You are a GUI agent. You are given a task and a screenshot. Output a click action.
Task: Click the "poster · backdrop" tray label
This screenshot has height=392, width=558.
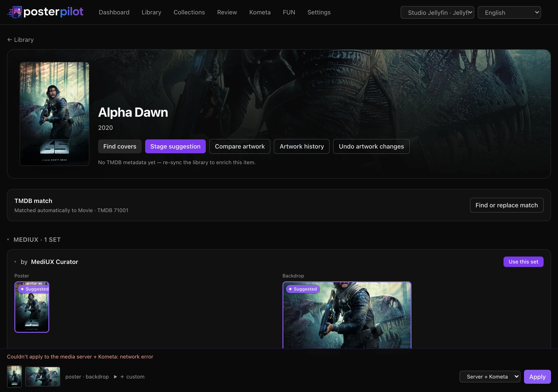(87, 377)
